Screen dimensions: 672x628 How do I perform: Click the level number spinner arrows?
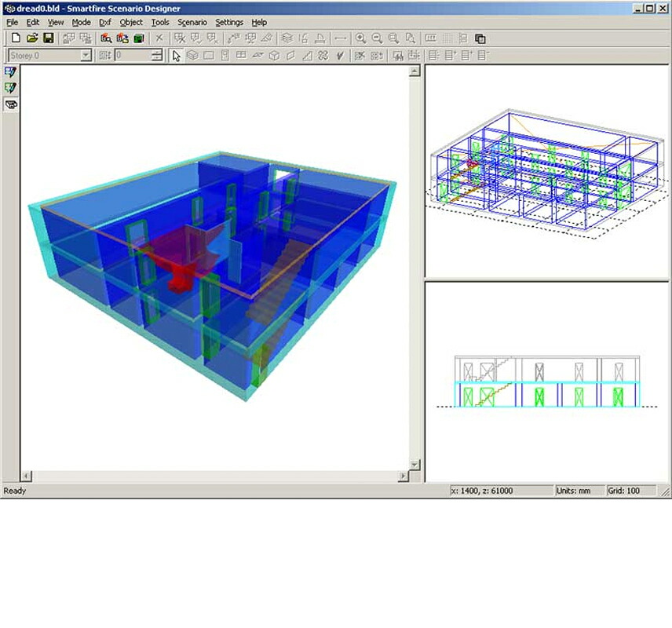coord(157,55)
